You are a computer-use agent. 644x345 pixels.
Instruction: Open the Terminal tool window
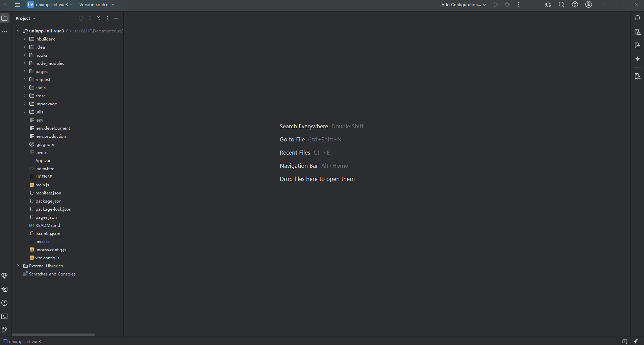pos(4,316)
